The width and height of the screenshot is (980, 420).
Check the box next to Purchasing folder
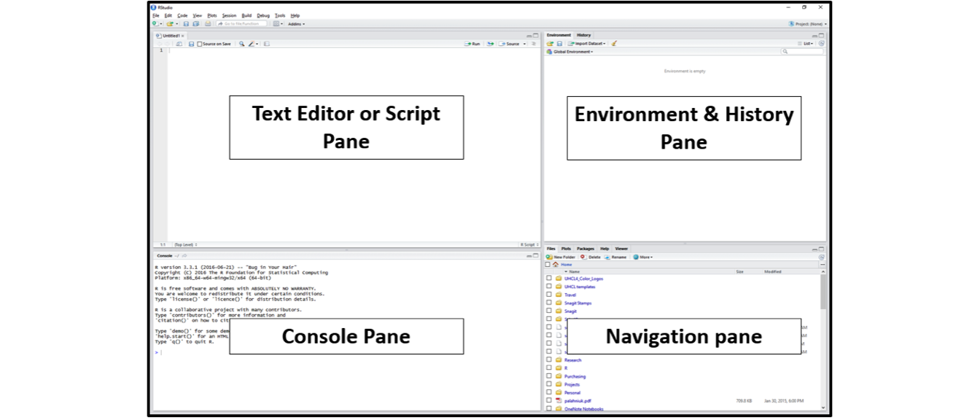(548, 376)
